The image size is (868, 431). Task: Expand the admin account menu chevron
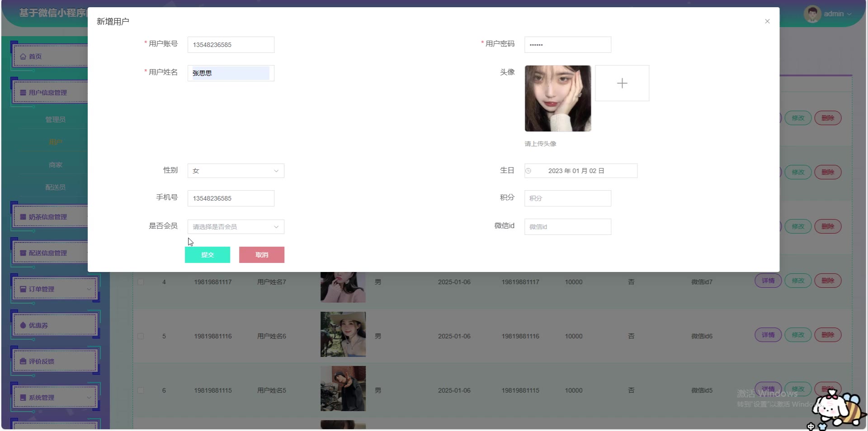point(849,14)
